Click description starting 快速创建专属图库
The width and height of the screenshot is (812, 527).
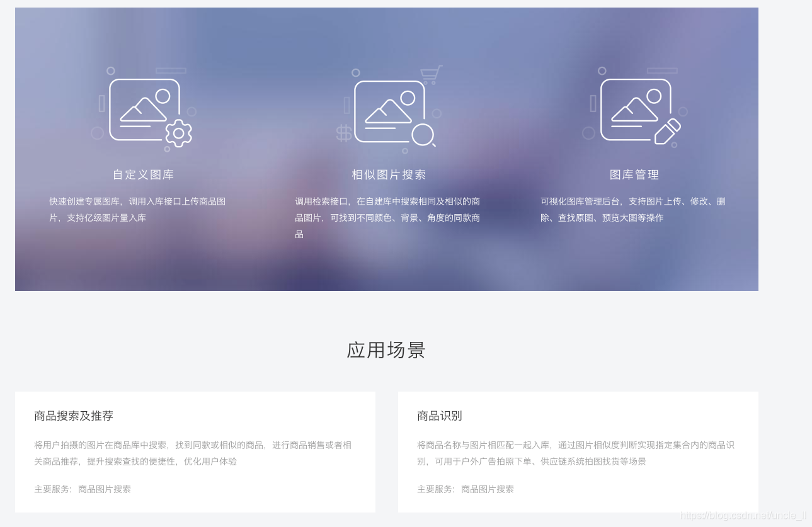[137, 210]
